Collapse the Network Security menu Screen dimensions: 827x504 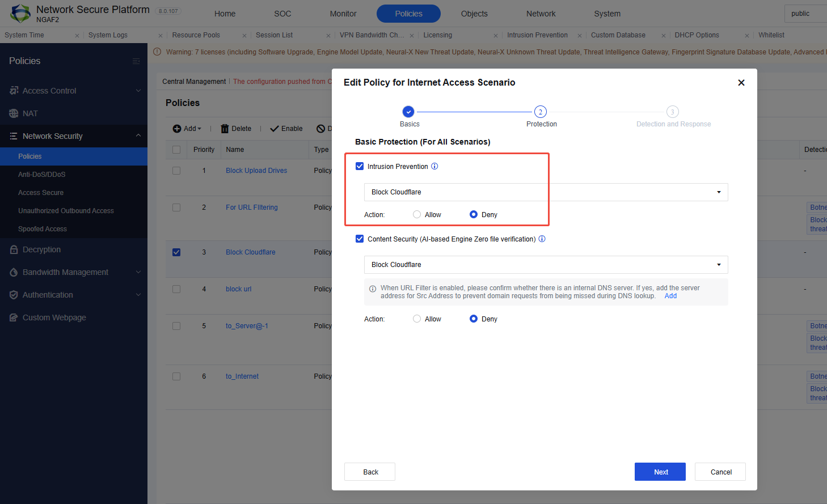click(138, 135)
